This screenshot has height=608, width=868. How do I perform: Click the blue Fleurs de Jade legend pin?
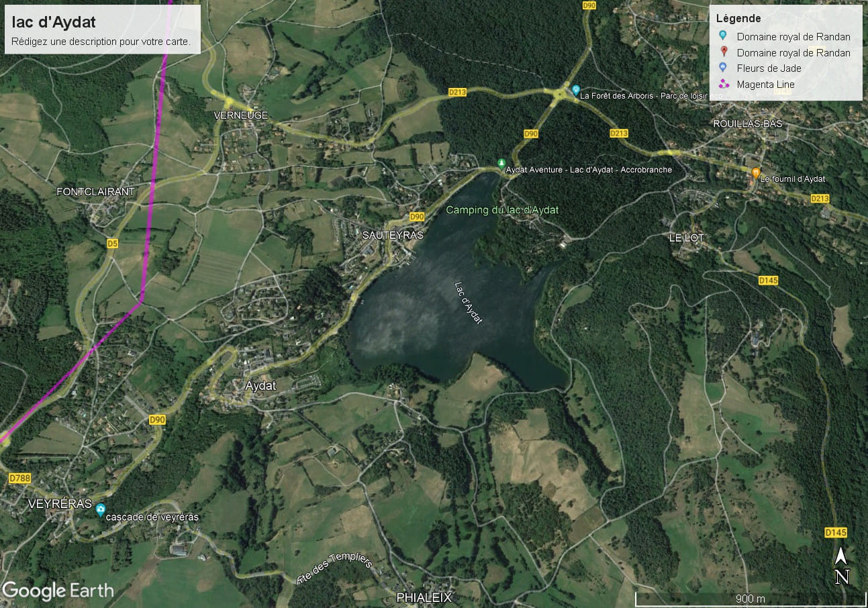pyautogui.click(x=723, y=68)
